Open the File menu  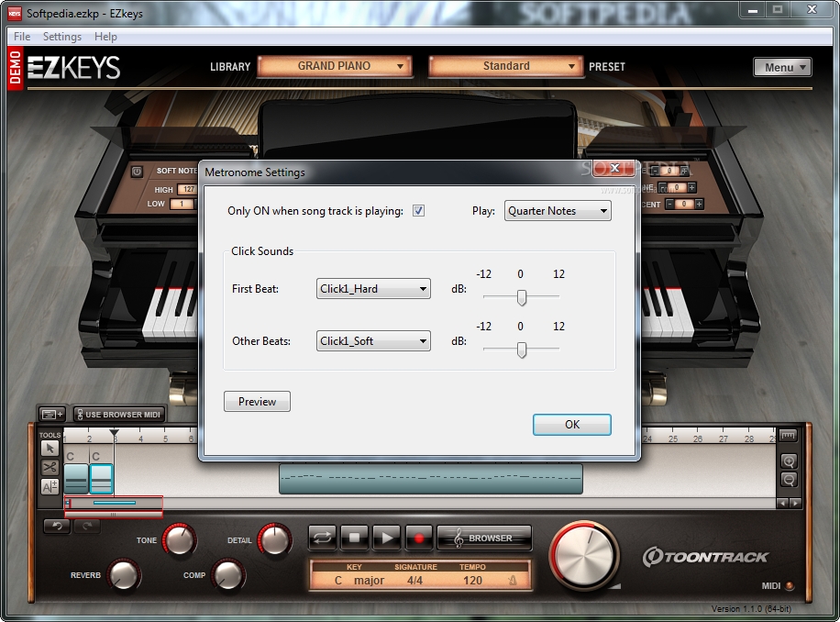coord(22,37)
